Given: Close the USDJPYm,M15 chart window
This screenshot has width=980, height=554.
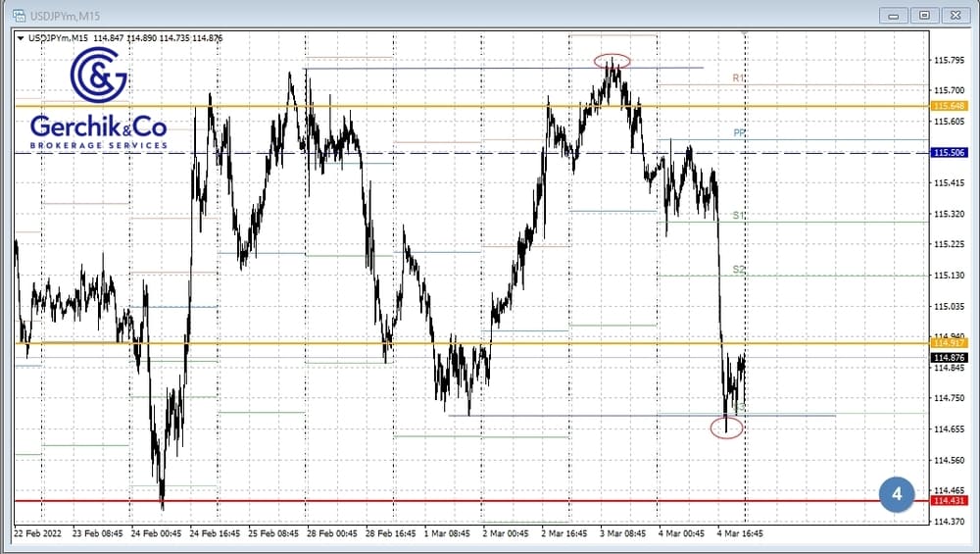Looking at the screenshot, I should click(x=953, y=15).
